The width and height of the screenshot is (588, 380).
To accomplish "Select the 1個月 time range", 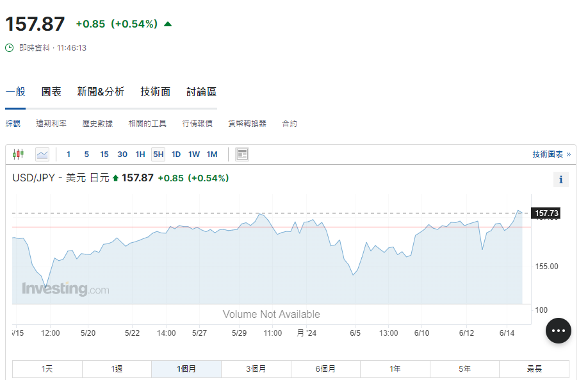I will [186, 369].
